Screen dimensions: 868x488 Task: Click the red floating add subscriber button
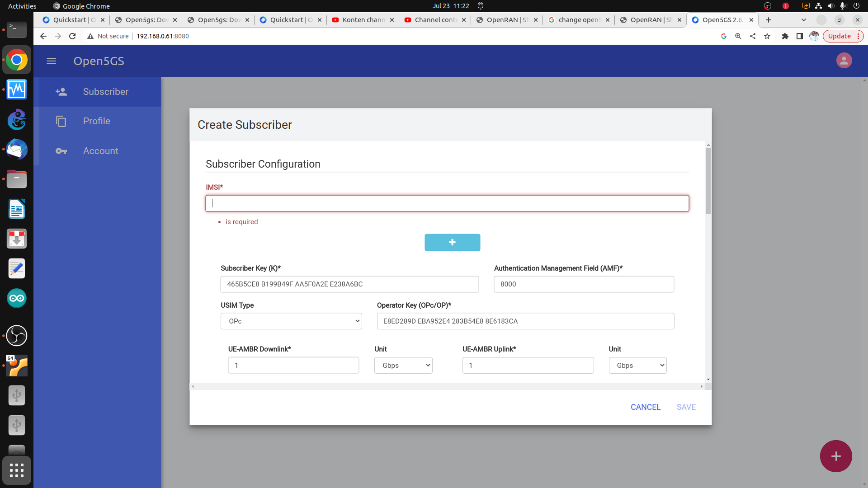click(x=835, y=456)
